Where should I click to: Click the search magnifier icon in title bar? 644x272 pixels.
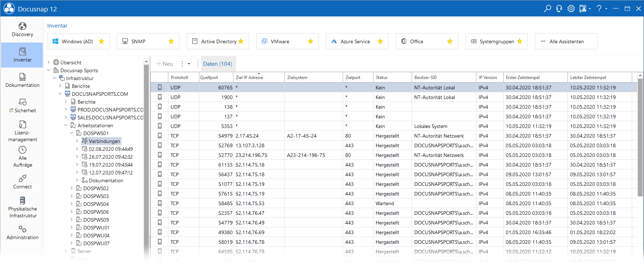547,9
